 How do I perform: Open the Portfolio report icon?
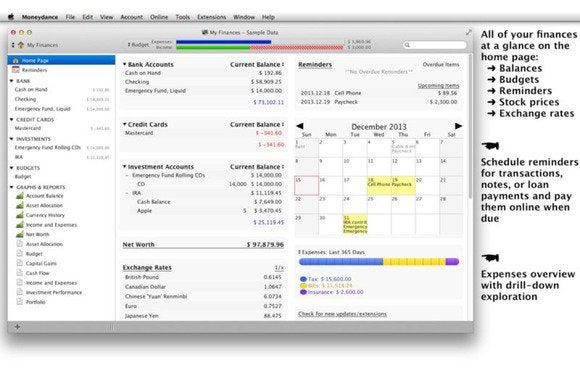[x=20, y=301]
